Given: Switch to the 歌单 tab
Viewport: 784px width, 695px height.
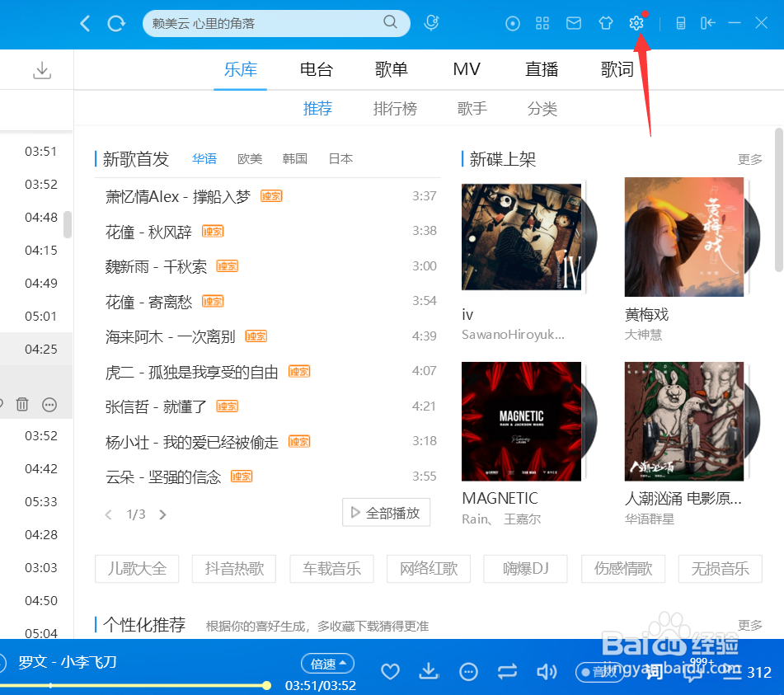Looking at the screenshot, I should pos(391,69).
